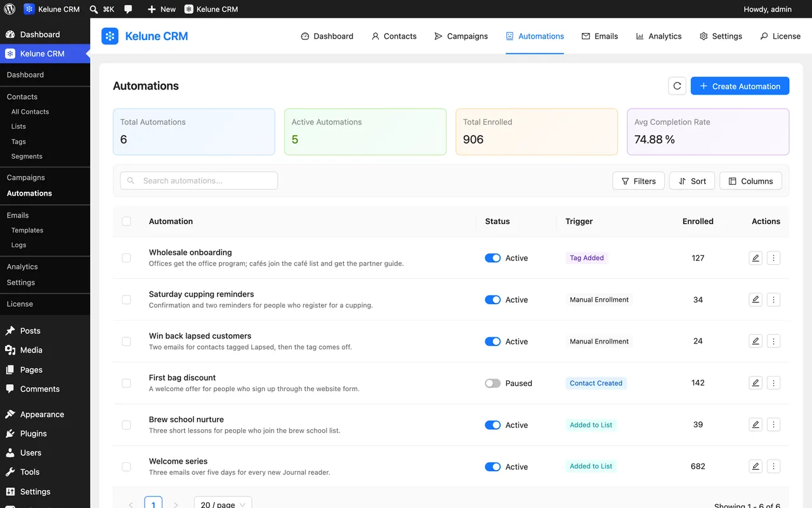This screenshot has width=812, height=508.
Task: Open the New menu in admin bar
Action: (x=161, y=9)
